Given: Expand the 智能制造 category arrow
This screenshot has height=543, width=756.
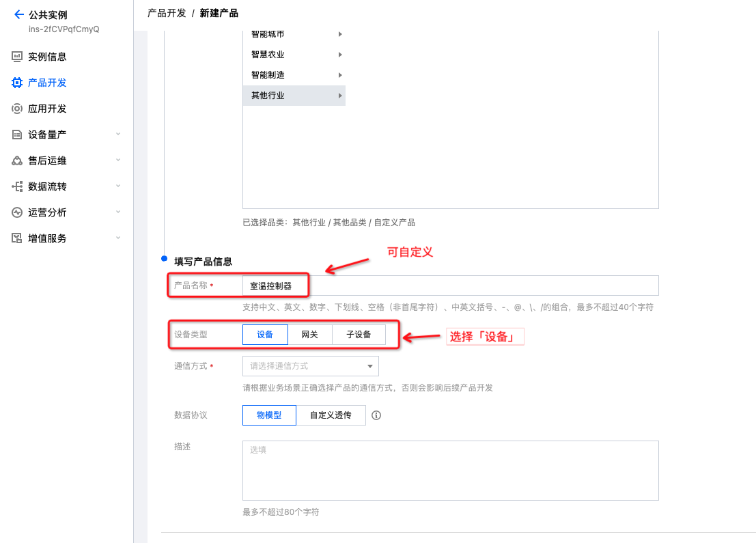Looking at the screenshot, I should point(340,75).
